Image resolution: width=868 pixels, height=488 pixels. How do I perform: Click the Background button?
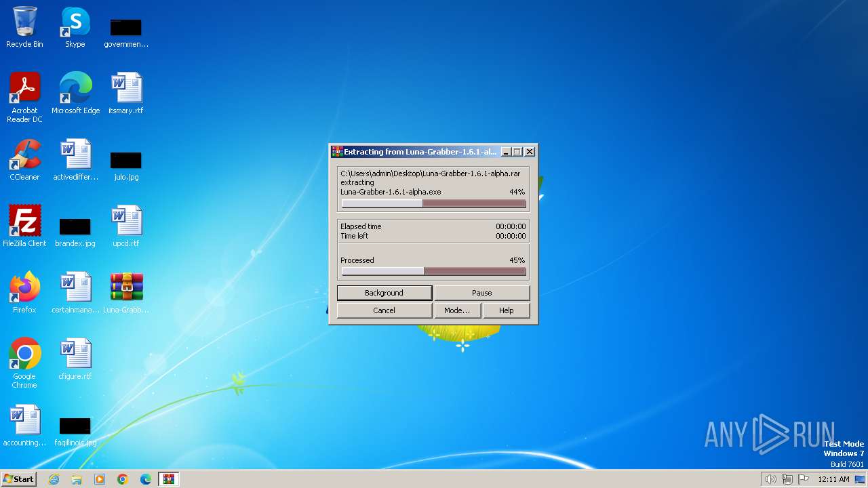pos(384,293)
